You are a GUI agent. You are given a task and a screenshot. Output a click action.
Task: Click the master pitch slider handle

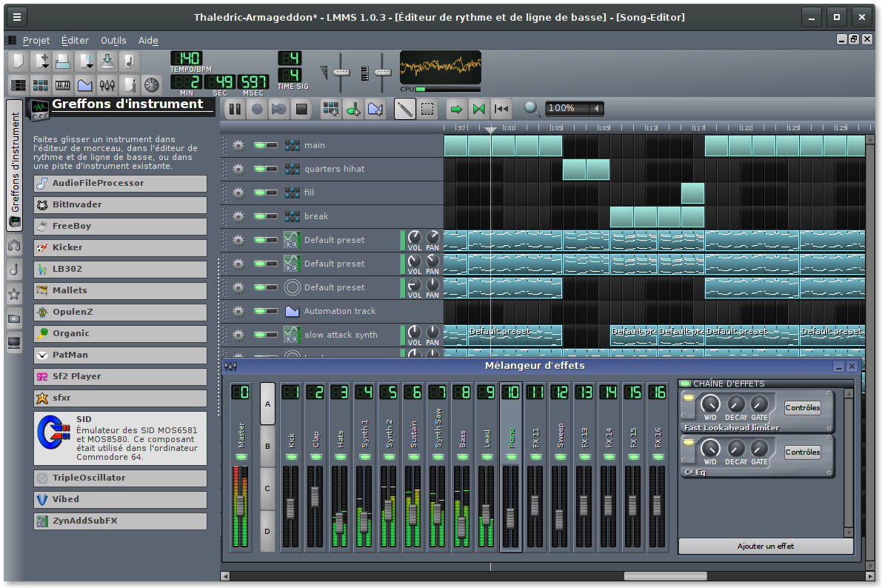[x=383, y=73]
